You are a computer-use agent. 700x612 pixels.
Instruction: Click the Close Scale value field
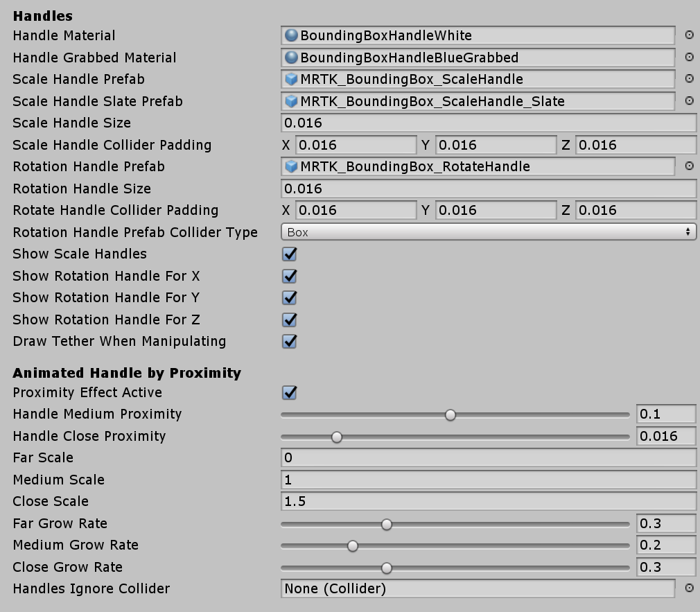(x=488, y=501)
